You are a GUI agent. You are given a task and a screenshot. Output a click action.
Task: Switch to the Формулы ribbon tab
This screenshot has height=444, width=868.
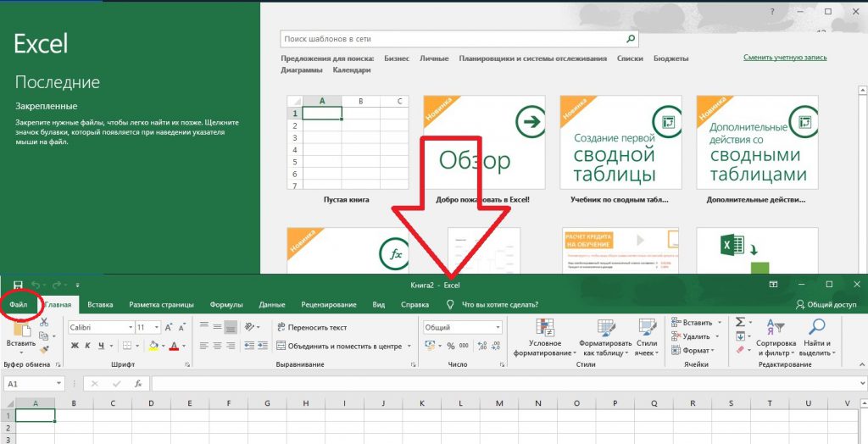226,304
